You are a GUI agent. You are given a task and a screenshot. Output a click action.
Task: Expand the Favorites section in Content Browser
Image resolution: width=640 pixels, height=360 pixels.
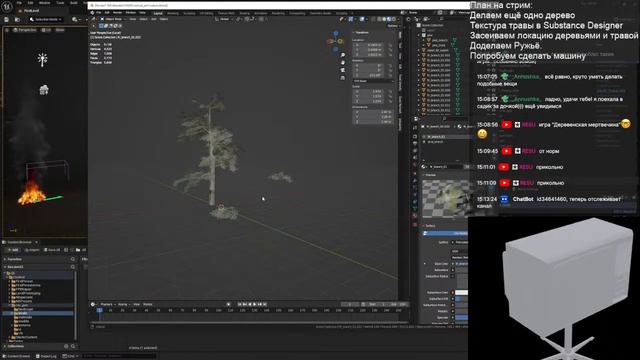pos(5,259)
